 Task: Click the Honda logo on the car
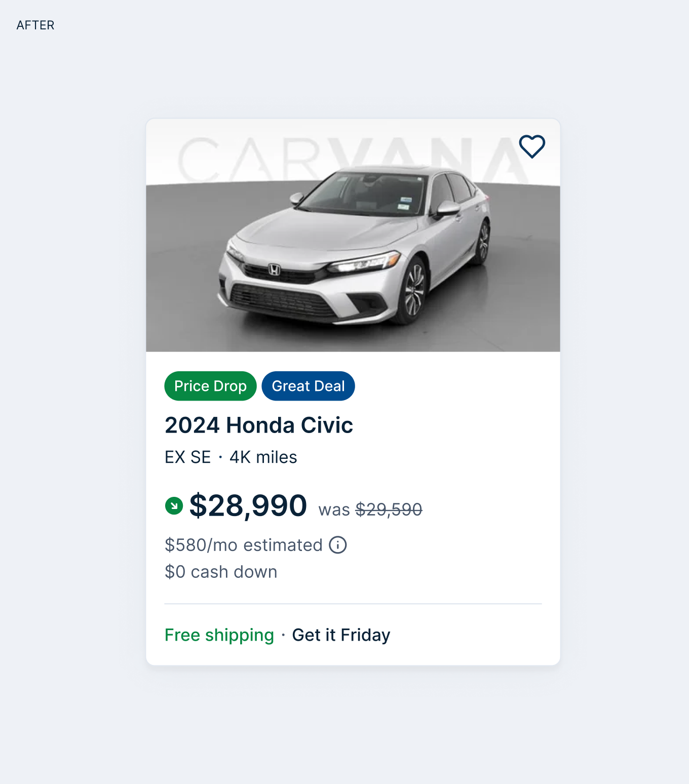[274, 270]
